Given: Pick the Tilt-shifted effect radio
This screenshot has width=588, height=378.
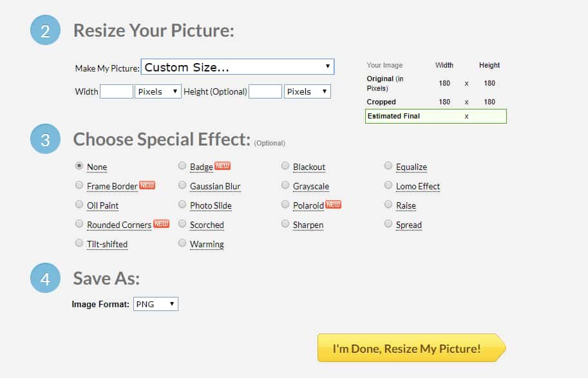Looking at the screenshot, I should (79, 243).
